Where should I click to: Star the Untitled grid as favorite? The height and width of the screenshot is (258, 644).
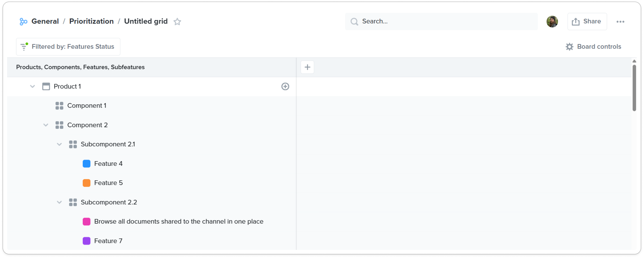tap(177, 22)
